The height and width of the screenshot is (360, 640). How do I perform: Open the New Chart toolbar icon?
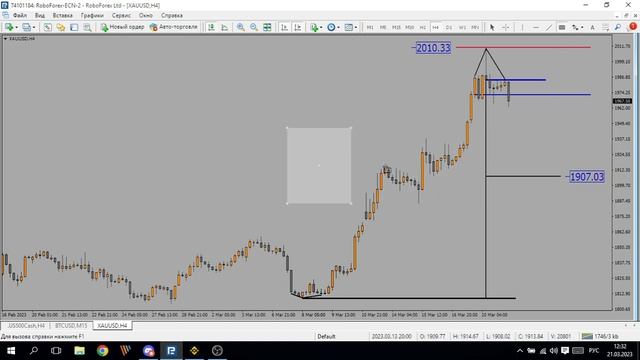[8, 27]
